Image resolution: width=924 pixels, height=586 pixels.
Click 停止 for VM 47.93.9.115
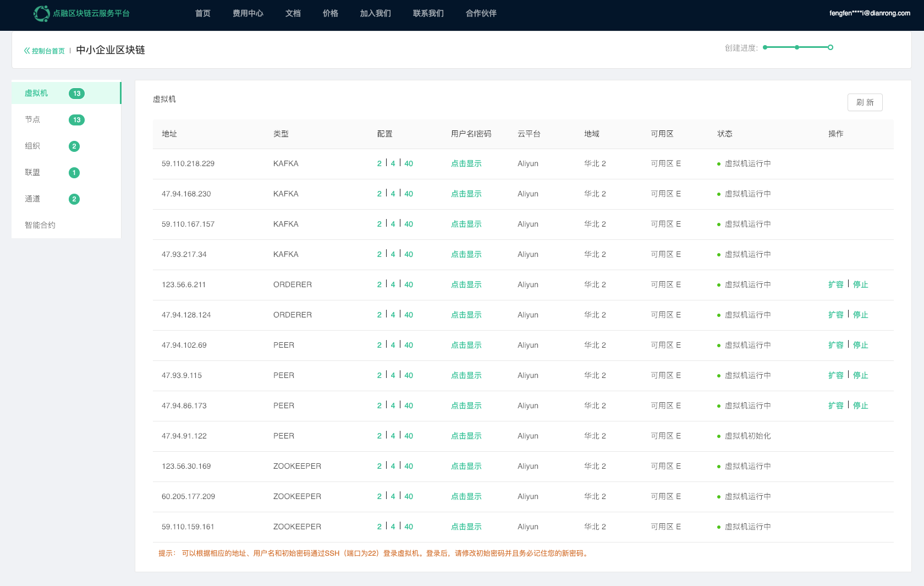click(x=861, y=375)
